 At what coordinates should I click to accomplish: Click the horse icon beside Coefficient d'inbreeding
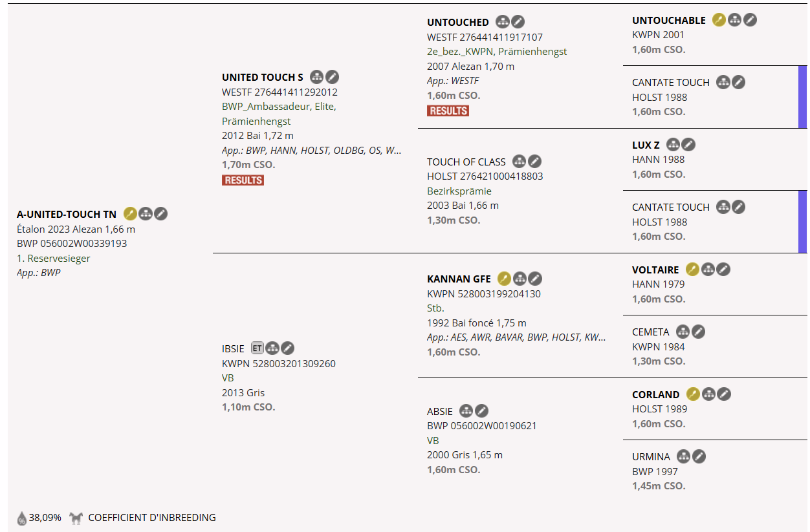[76, 518]
